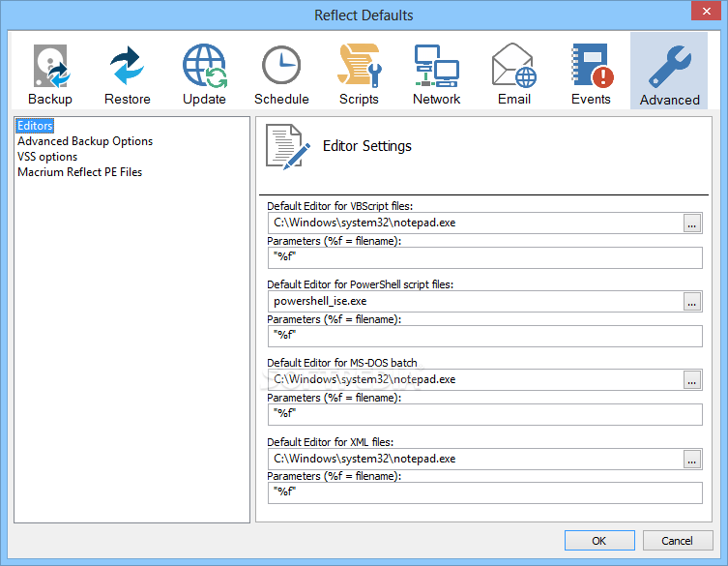Discard changes with the Cancel button

678,541
